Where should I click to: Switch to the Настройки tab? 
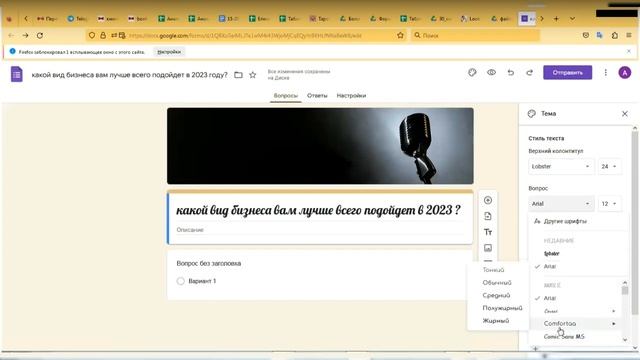point(351,96)
